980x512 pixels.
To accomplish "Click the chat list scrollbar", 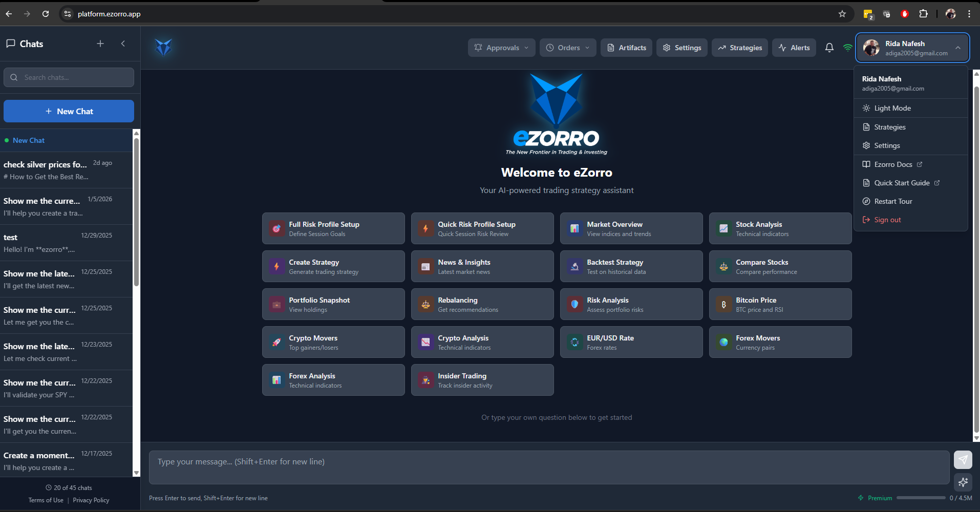I will pyautogui.click(x=136, y=212).
